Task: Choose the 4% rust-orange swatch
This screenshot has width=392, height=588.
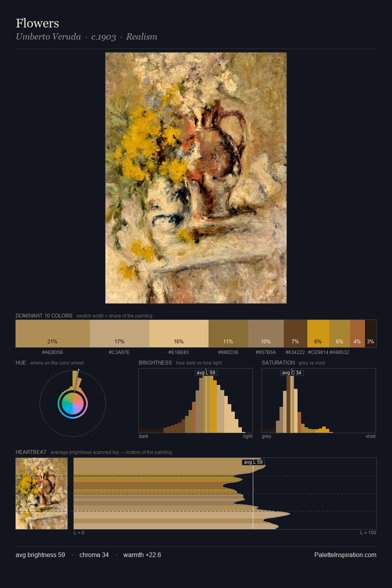Action: click(357, 334)
